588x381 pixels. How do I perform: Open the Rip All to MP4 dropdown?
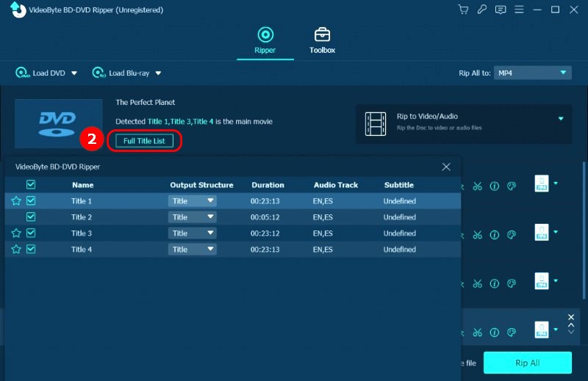pyautogui.click(x=533, y=73)
